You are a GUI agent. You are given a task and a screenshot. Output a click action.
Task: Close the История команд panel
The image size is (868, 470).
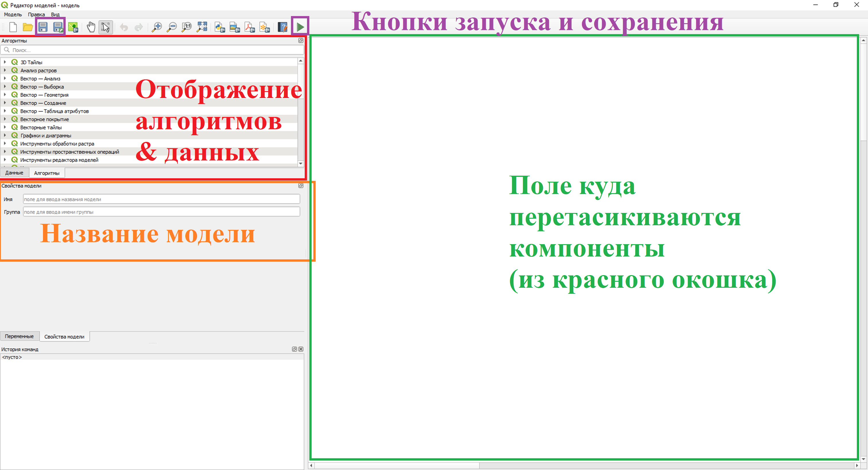click(301, 349)
